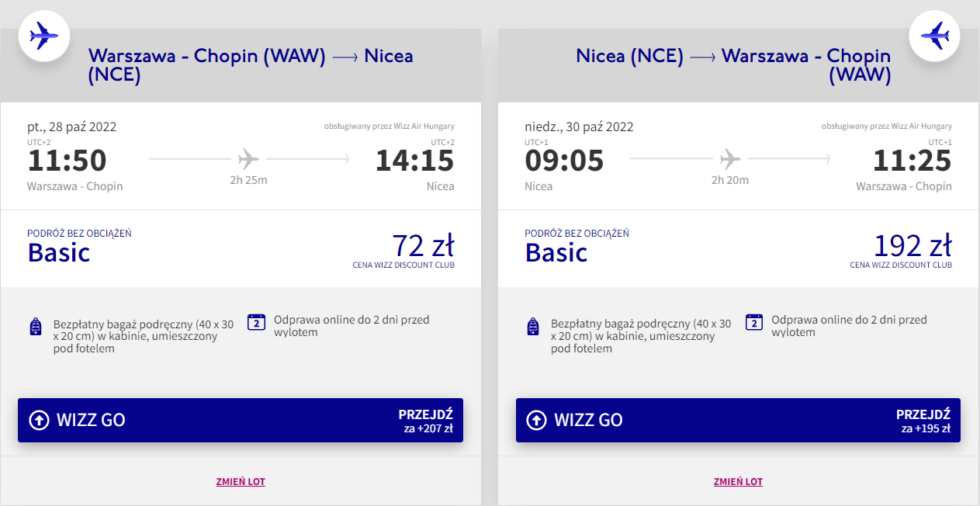
Task: Select the 192 zł Basic fare price
Action: click(x=912, y=246)
